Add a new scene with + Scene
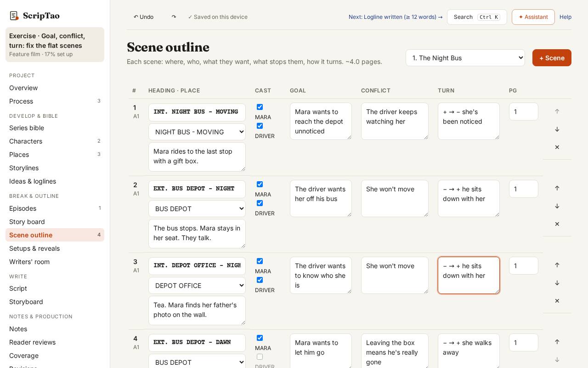 tap(552, 58)
